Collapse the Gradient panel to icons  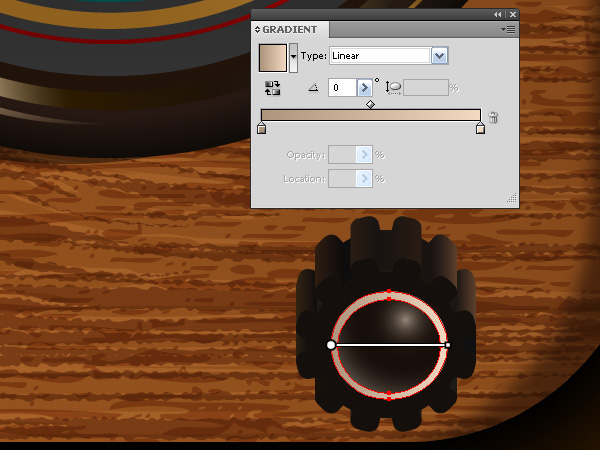coord(497,15)
